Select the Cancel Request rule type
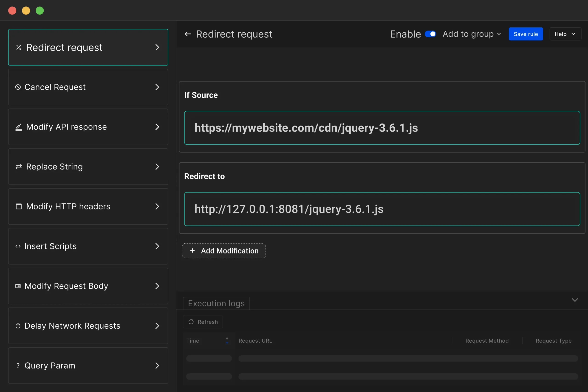Image resolution: width=588 pixels, height=392 pixels. point(88,87)
